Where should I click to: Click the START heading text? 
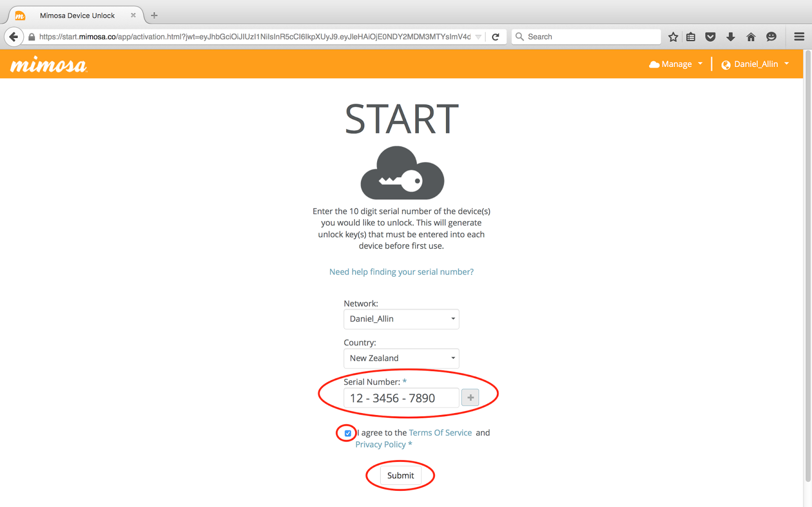tap(402, 119)
